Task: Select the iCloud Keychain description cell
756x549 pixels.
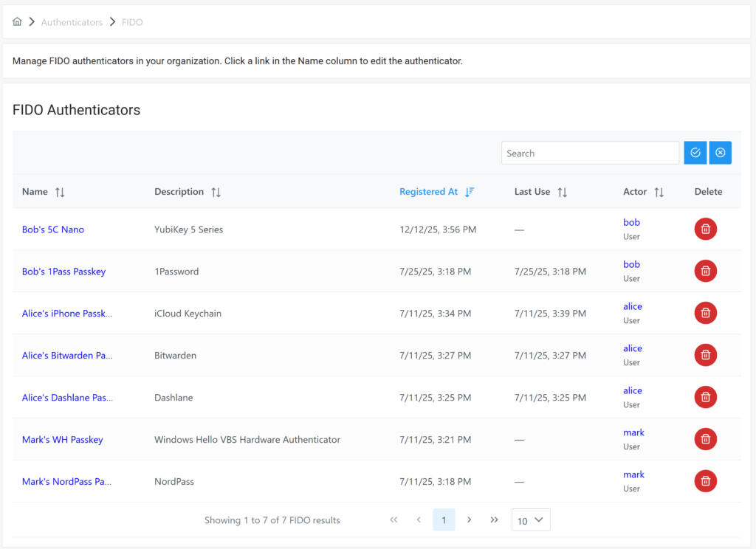Action: click(x=188, y=314)
